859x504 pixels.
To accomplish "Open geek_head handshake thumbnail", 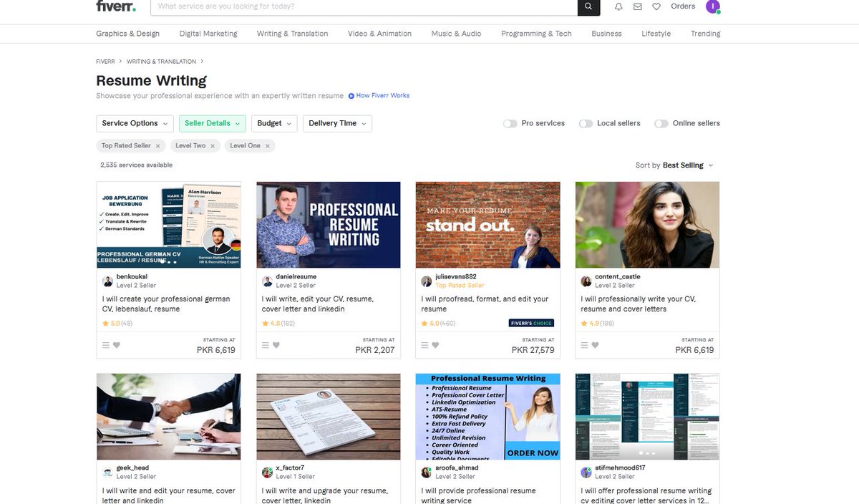I will [x=169, y=417].
